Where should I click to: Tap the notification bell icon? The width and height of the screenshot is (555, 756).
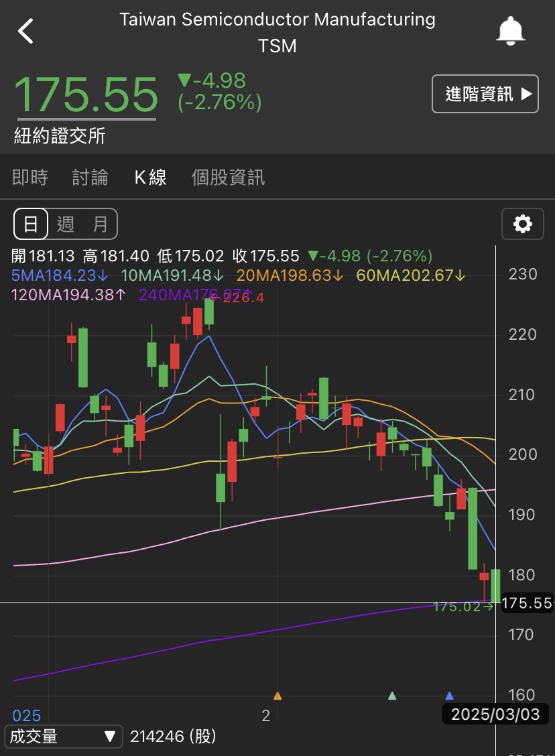coord(510,30)
